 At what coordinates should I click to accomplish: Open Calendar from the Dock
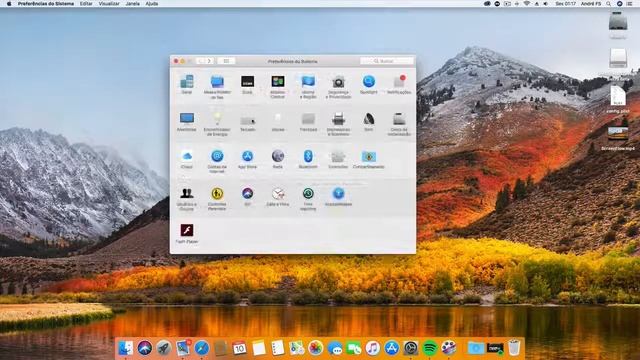pos(240,348)
